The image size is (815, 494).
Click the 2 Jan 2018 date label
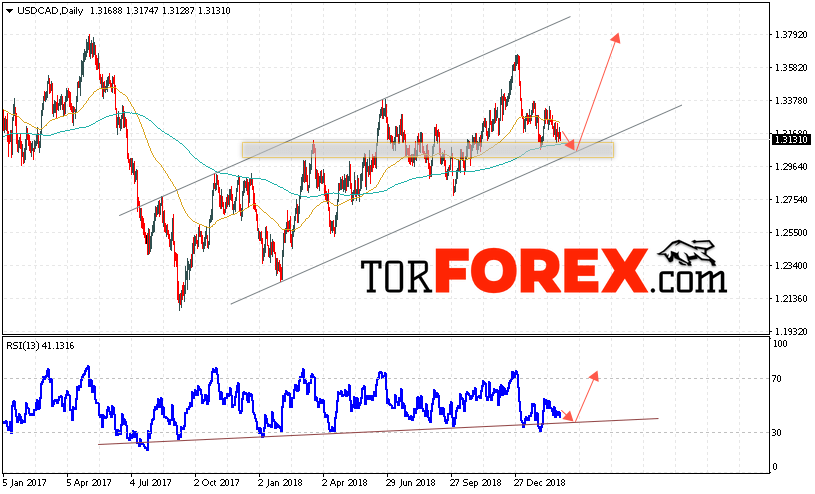click(281, 483)
